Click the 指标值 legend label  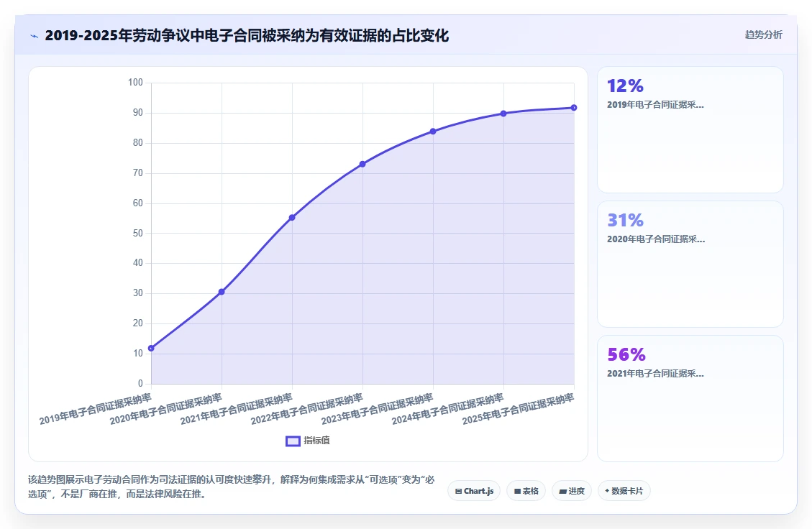pos(316,441)
